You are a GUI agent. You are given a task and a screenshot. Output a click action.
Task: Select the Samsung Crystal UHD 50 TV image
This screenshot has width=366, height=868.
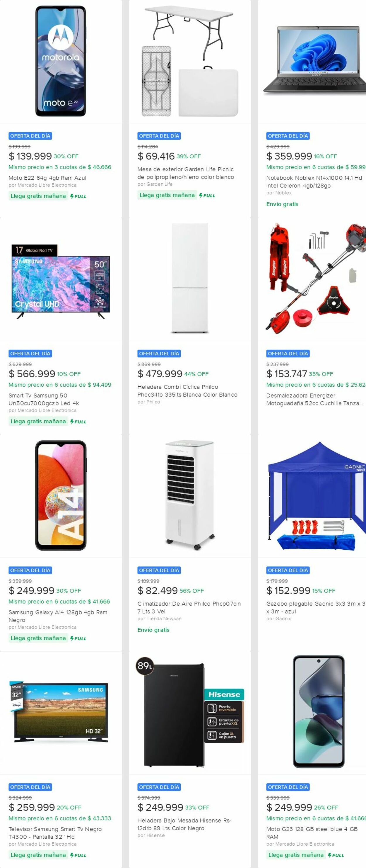tap(61, 282)
